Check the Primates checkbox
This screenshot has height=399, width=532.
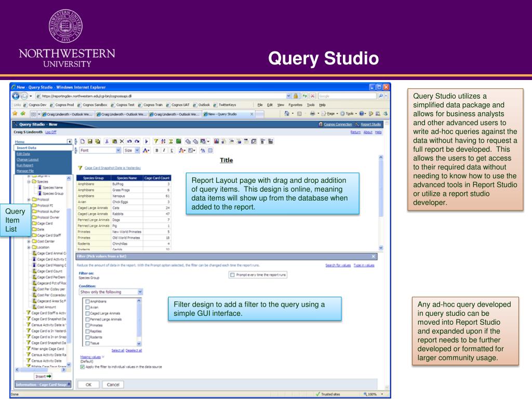[x=87, y=325]
